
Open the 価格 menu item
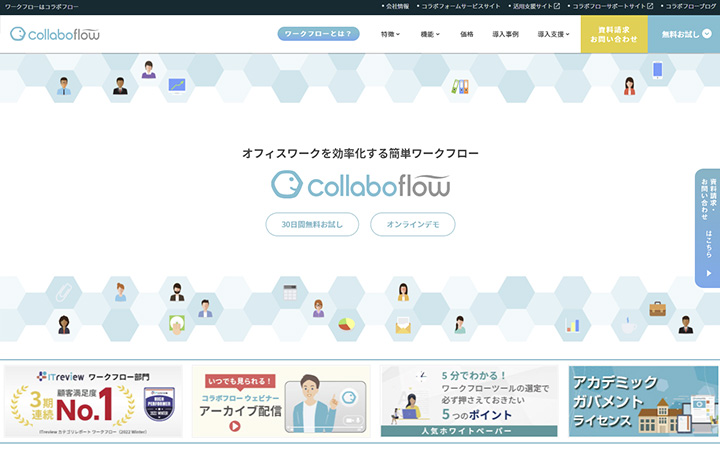[467, 34]
